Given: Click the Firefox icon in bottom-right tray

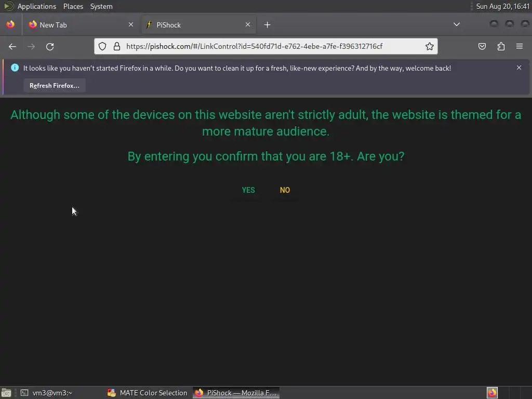Looking at the screenshot, I should click(x=492, y=393).
